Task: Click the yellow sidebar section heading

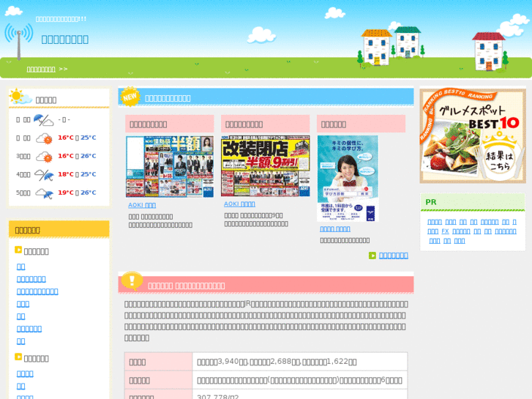Action: pyautogui.click(x=59, y=230)
